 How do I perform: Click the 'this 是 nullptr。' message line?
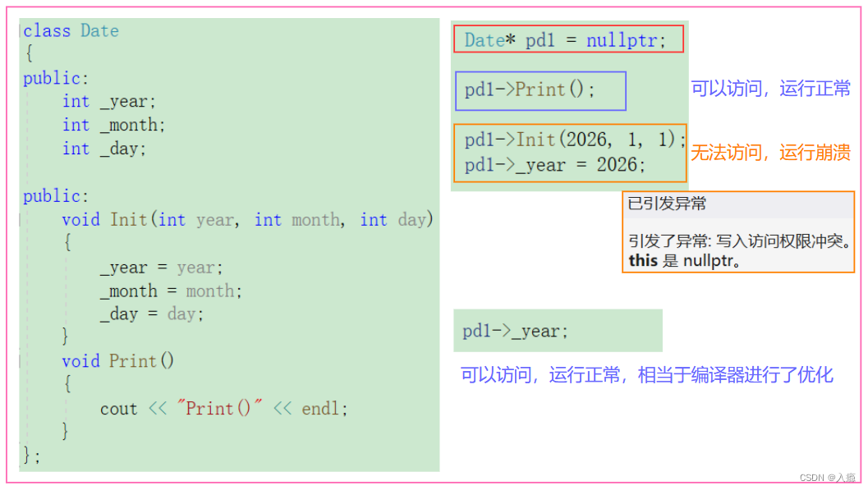pos(684,260)
